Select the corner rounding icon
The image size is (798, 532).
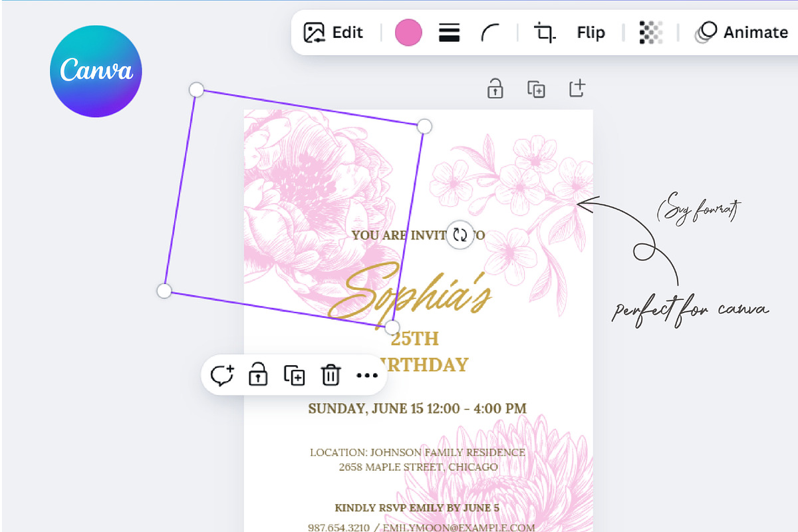point(490,33)
